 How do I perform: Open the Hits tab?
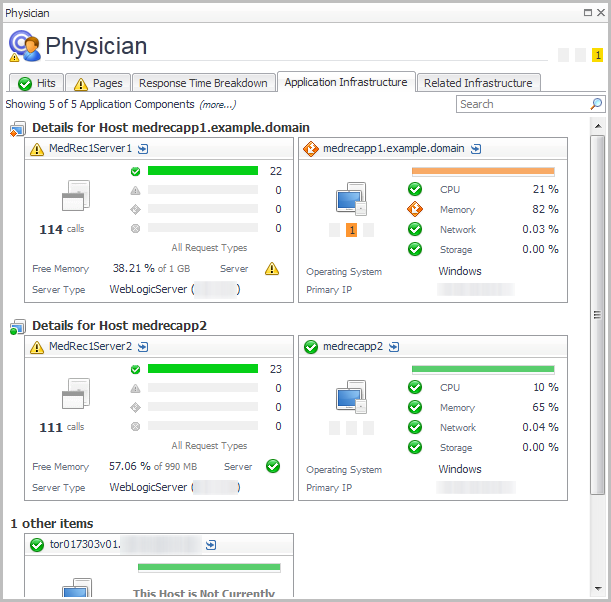click(37, 83)
